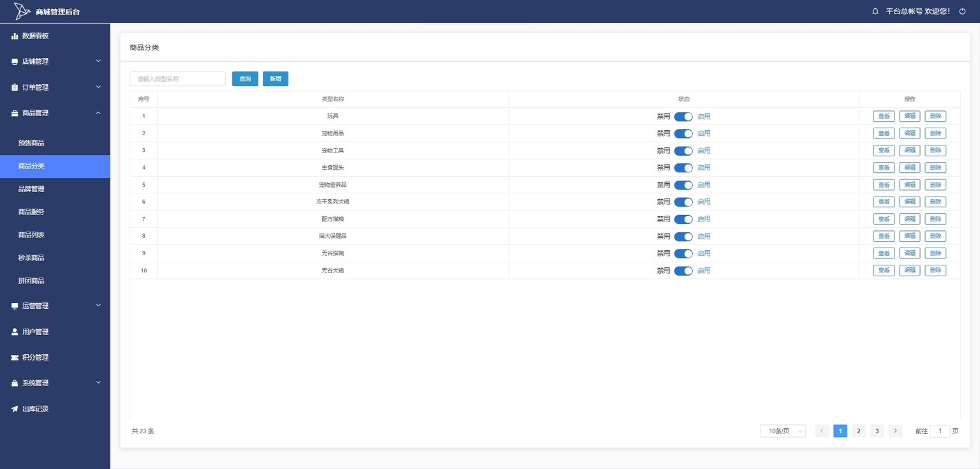Click 编辑 for 主食罐头 row
Viewport: 980px width, 469px height.
[910, 168]
